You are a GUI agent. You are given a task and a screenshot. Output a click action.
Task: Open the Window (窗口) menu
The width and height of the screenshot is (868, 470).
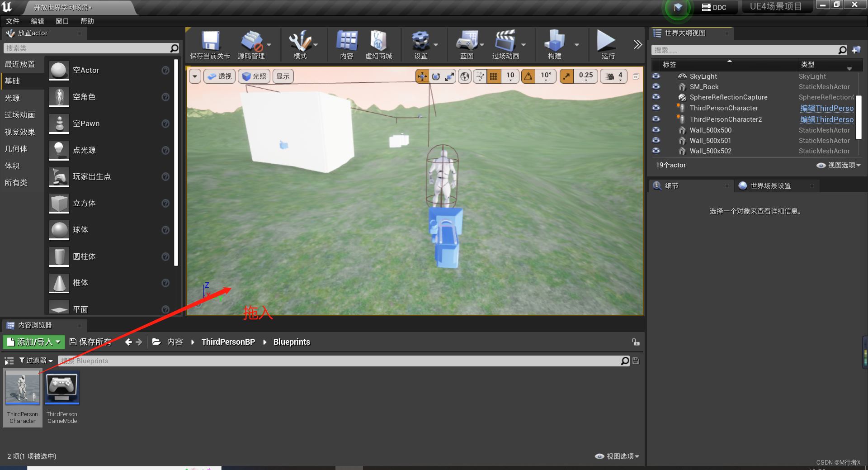pyautogui.click(x=62, y=21)
